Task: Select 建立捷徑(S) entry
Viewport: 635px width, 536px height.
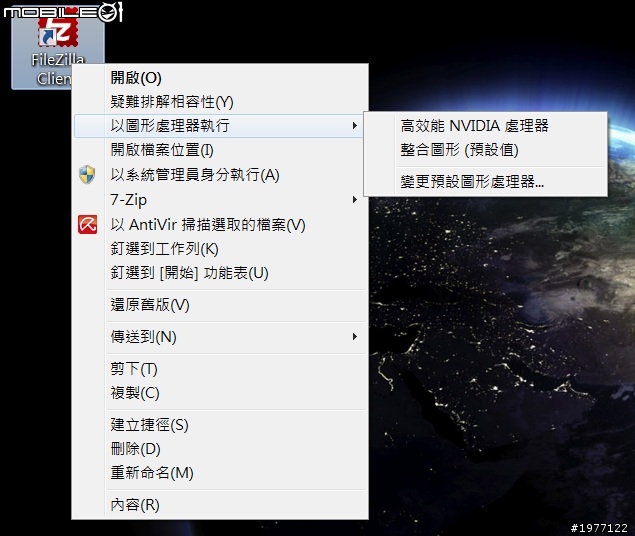Action: [x=220, y=425]
